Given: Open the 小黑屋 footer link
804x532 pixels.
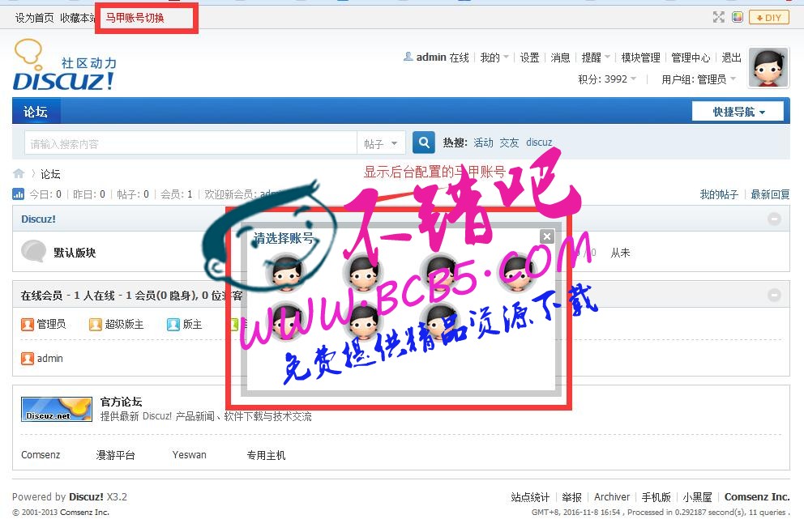Looking at the screenshot, I should [697, 496].
